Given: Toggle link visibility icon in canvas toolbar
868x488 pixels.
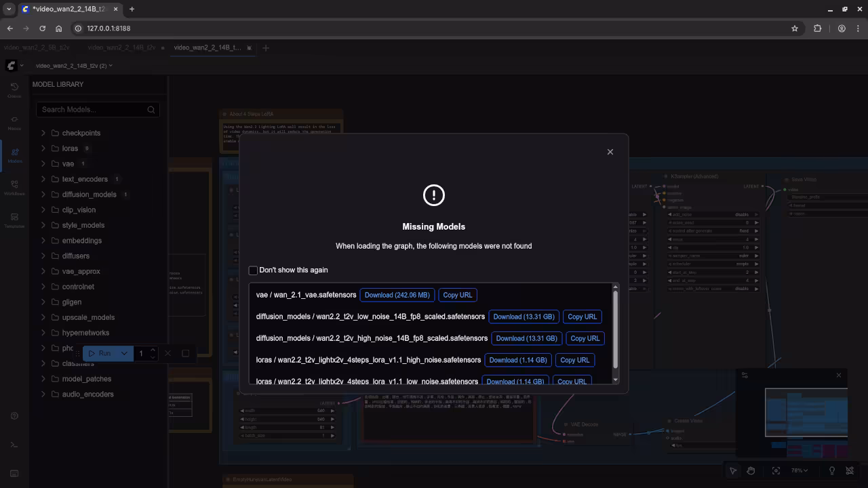Looking at the screenshot, I should tap(850, 470).
